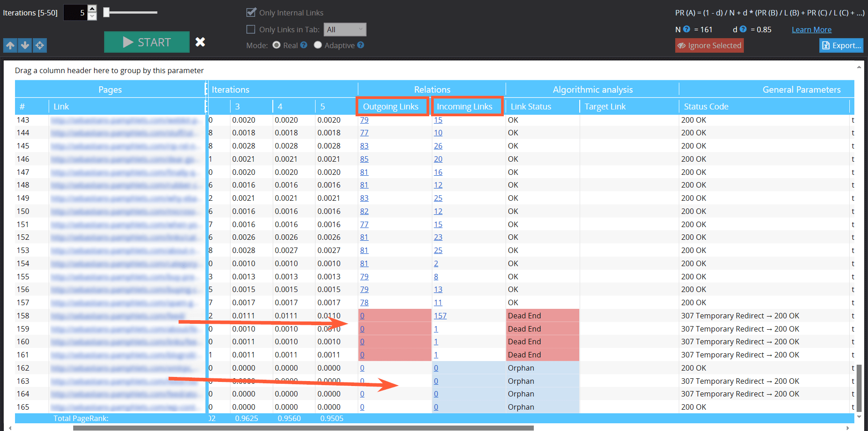Click the help icon beside d
The image size is (868, 431).
(x=743, y=29)
